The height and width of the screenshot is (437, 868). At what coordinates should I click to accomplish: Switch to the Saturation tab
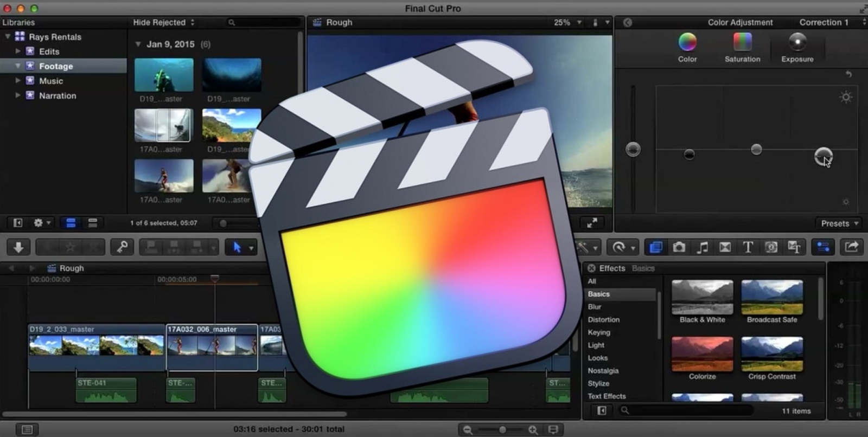tap(742, 48)
